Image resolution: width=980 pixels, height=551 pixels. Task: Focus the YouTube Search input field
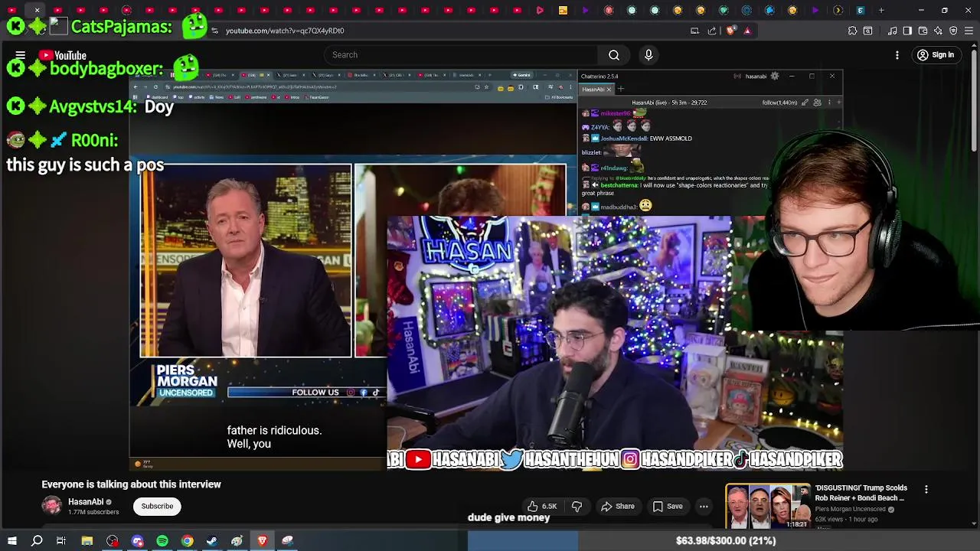[x=461, y=55]
